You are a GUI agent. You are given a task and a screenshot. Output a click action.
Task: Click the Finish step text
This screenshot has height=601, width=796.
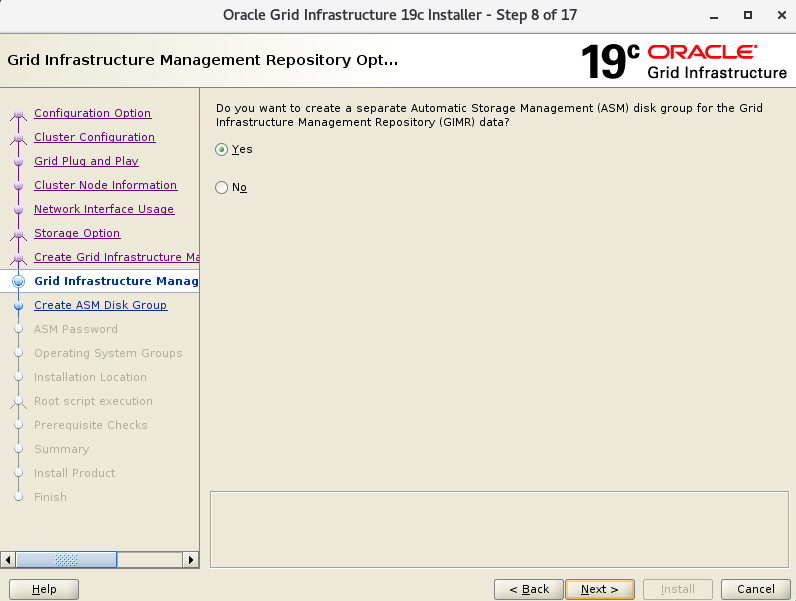tap(50, 497)
